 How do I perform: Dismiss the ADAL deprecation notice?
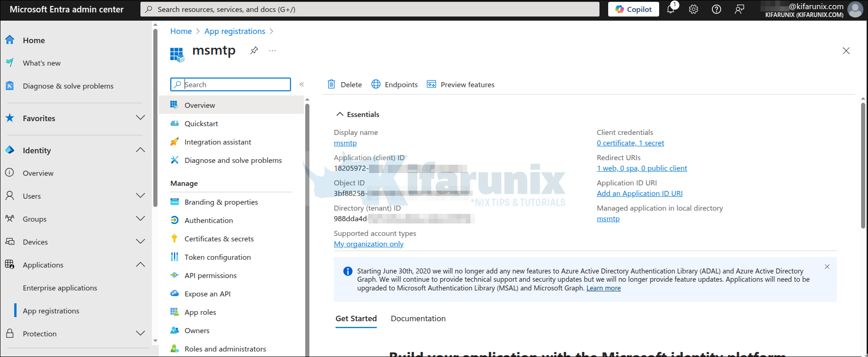click(x=827, y=267)
